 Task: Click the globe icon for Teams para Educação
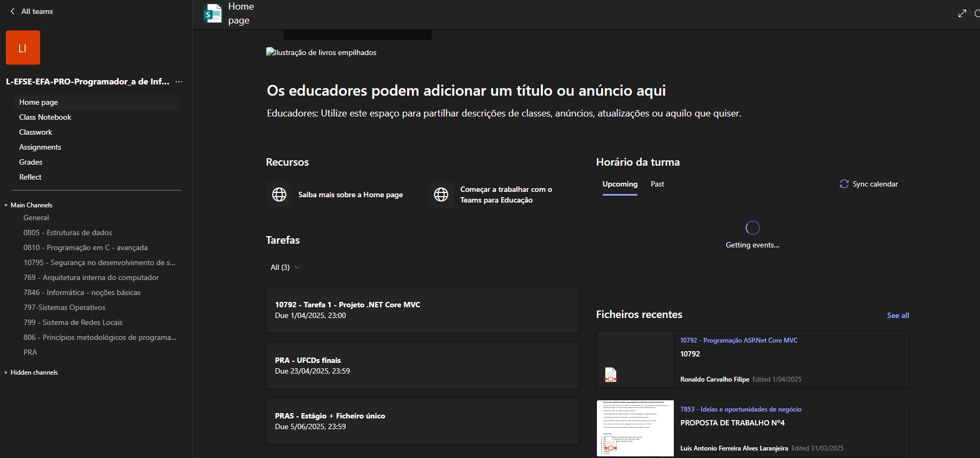441,195
